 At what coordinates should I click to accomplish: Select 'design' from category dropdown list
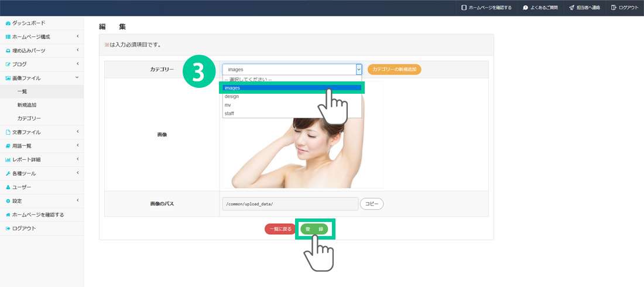(232, 97)
